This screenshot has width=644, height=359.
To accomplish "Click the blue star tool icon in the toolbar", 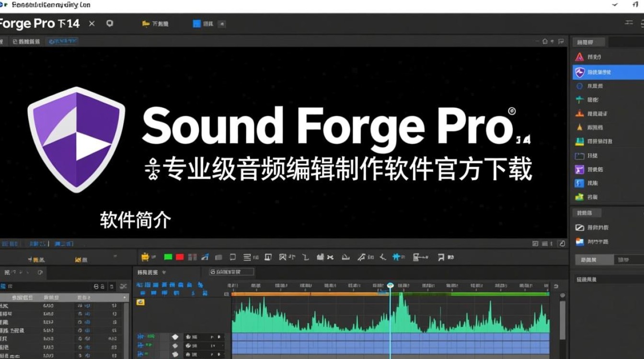I will tap(396, 257).
